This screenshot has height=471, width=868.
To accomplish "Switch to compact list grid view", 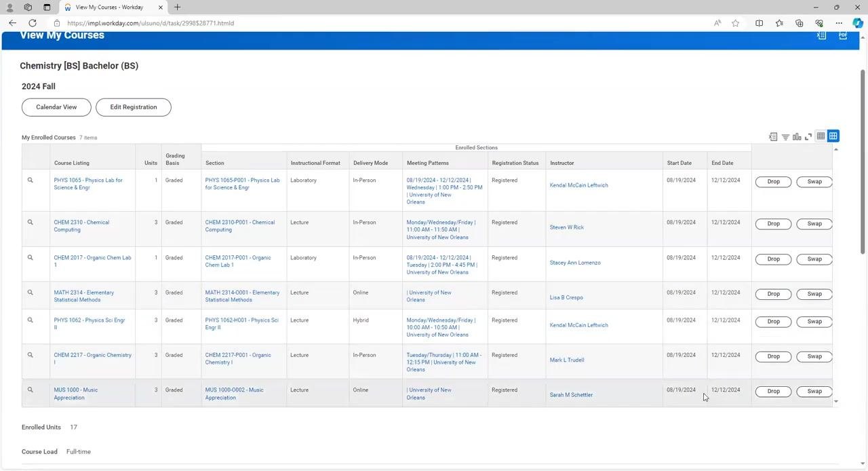I will tap(821, 136).
